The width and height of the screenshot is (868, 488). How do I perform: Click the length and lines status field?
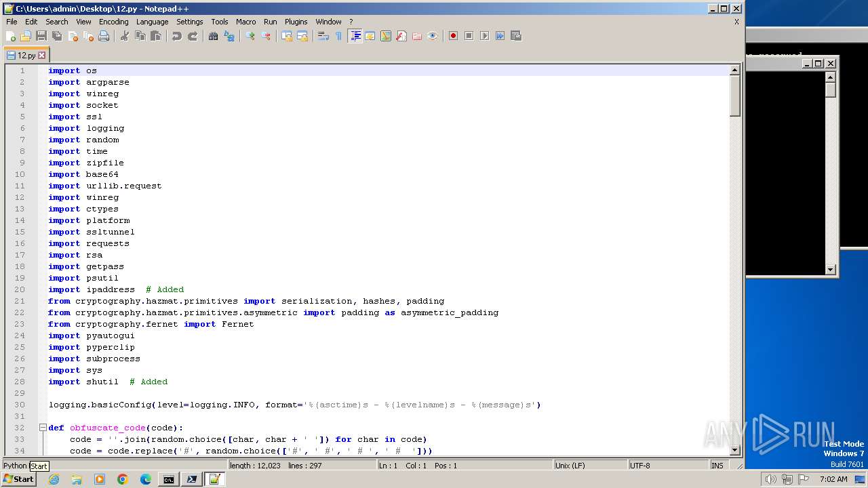(301, 466)
